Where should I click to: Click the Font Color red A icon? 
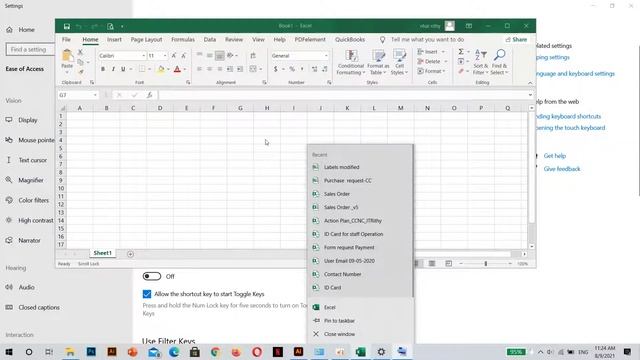tap(177, 69)
